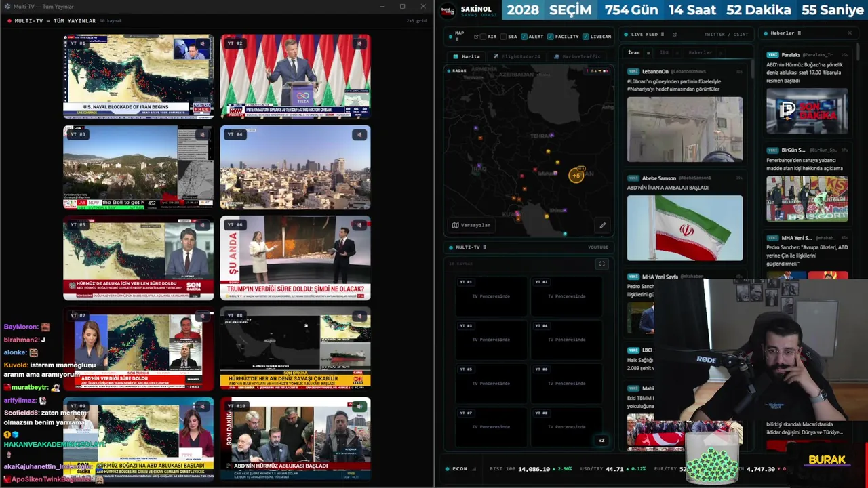This screenshot has width=868, height=488.
Task: Click speaker icon on YT #4 stream
Action: (359, 134)
